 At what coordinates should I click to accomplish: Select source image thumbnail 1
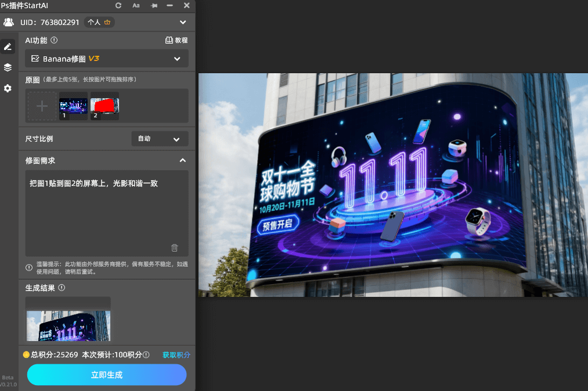73,105
